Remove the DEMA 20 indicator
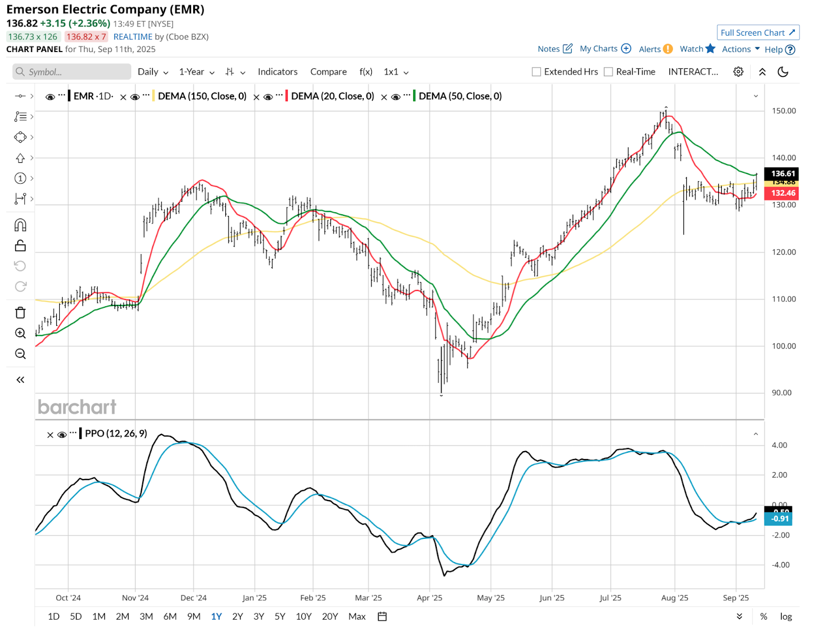 click(384, 97)
